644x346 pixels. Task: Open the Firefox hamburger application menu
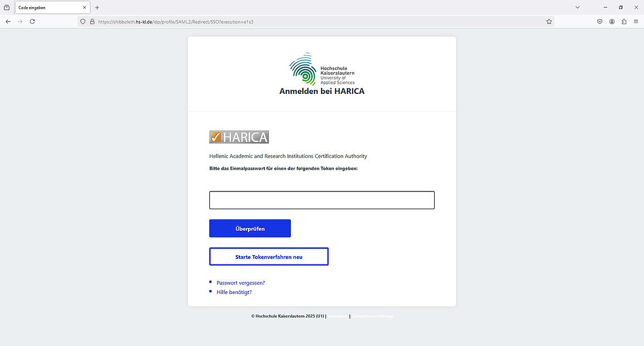636,21
